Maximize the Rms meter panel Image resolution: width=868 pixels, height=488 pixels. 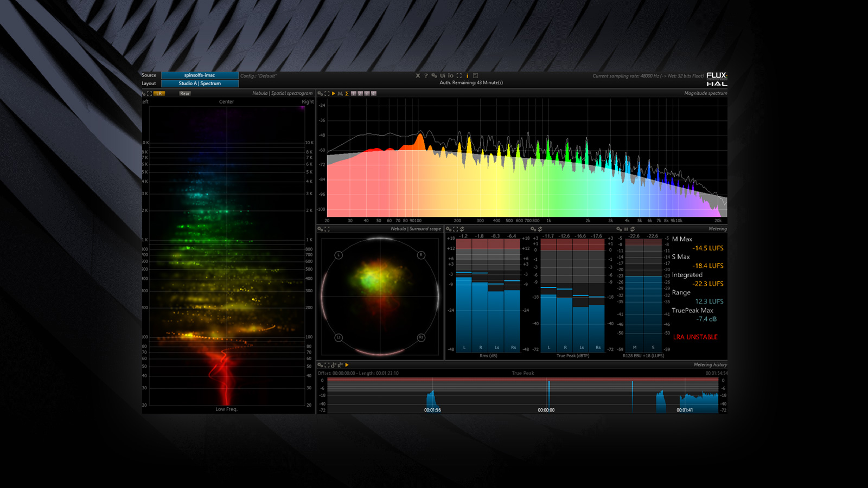point(456,229)
